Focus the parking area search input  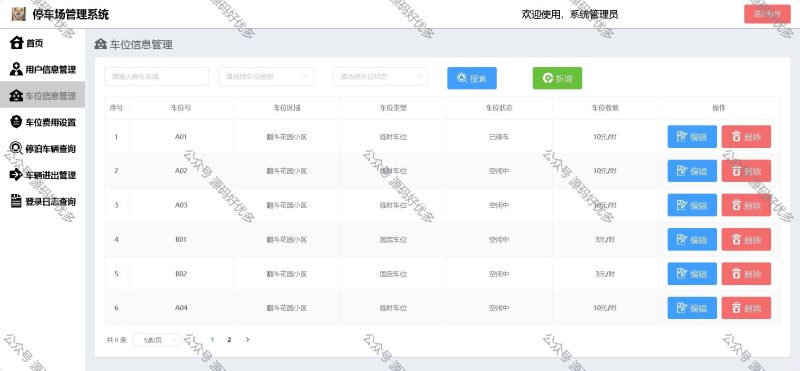click(x=157, y=77)
